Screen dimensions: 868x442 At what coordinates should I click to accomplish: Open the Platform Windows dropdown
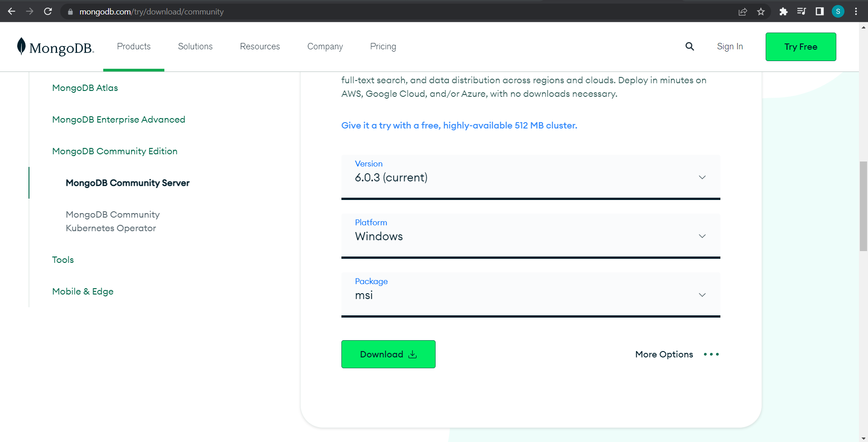530,236
